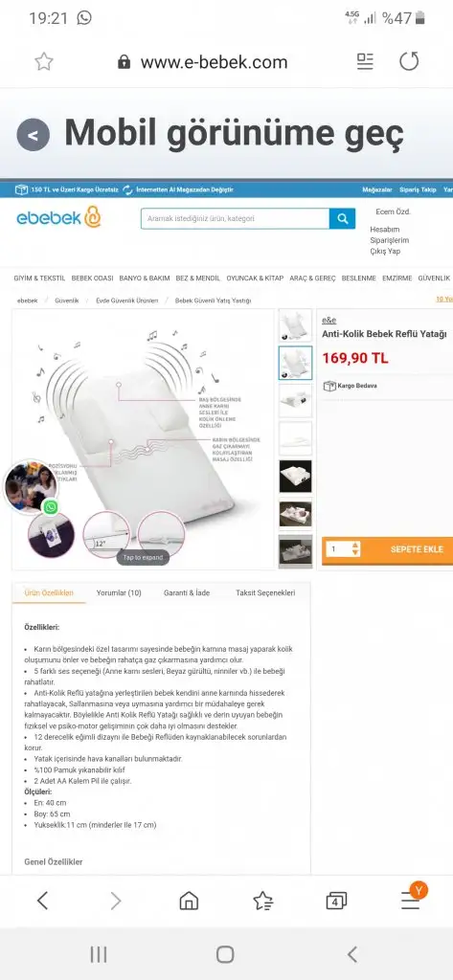Image resolution: width=453 pixels, height=980 pixels.
Task: Select the first product thumbnail
Action: (x=295, y=325)
